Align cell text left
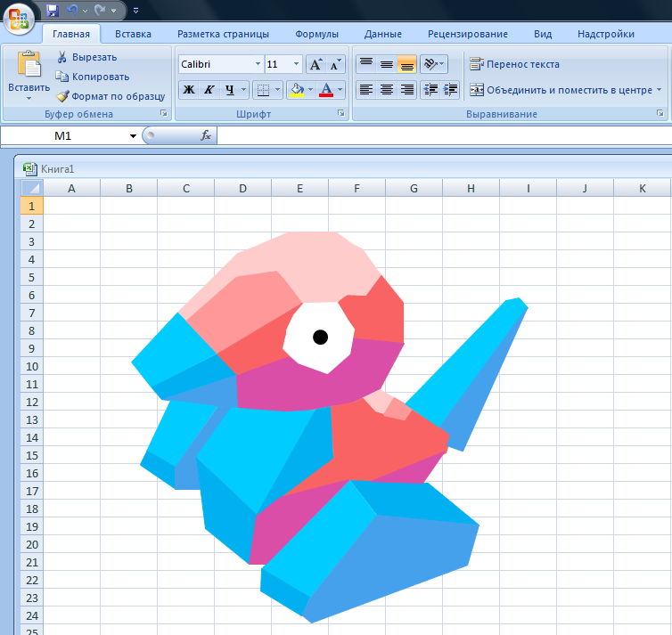The height and width of the screenshot is (635, 672). pos(366,90)
